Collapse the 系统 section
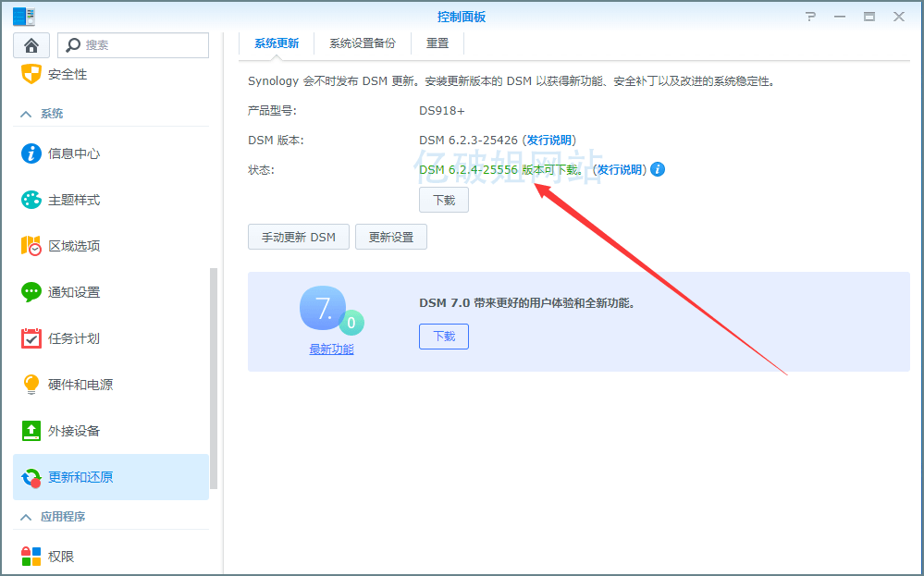Viewport: 924px width, 576px height. coord(26,115)
